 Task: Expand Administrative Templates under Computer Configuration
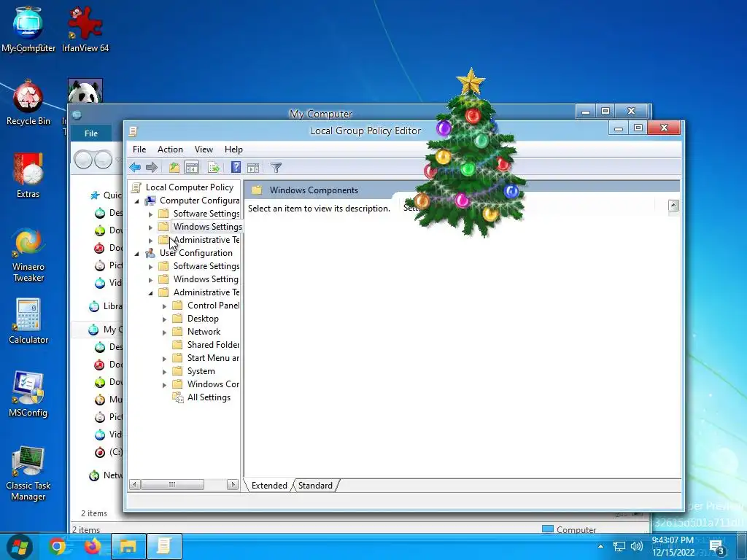[150, 240]
